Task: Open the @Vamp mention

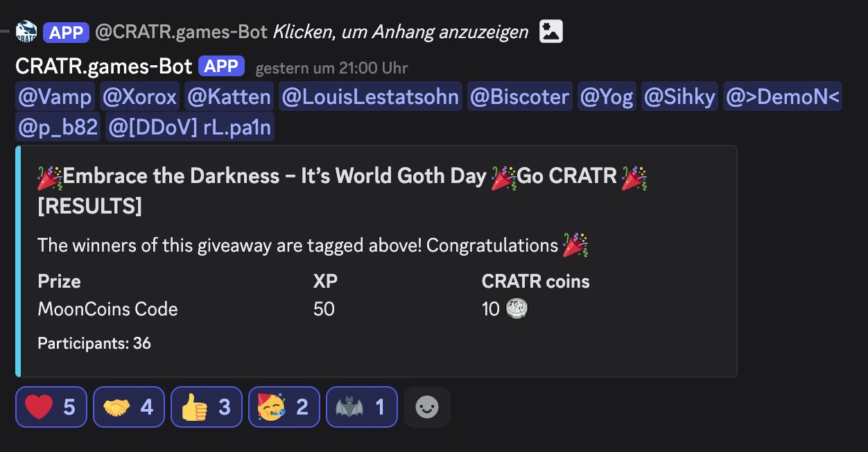Action: (x=55, y=97)
